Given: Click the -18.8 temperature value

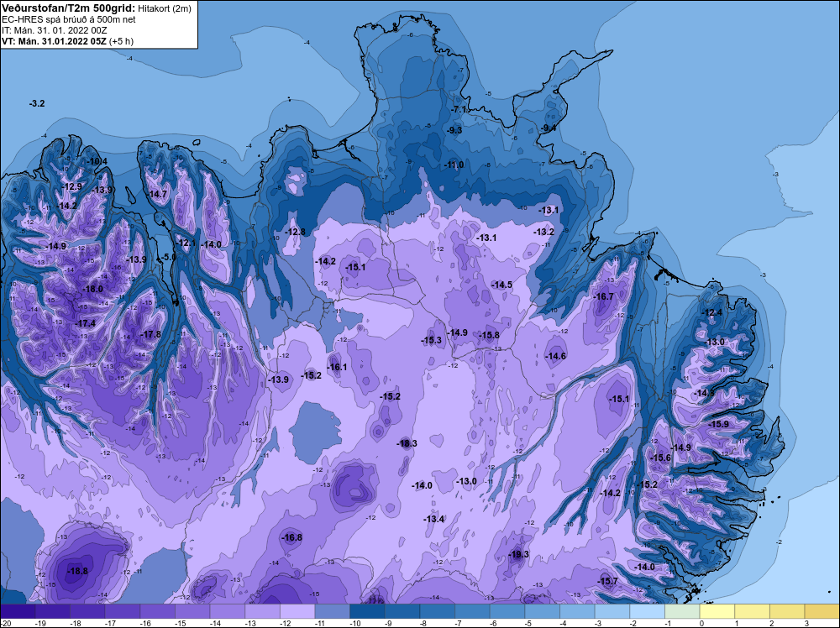Looking at the screenshot, I should click(x=77, y=571).
